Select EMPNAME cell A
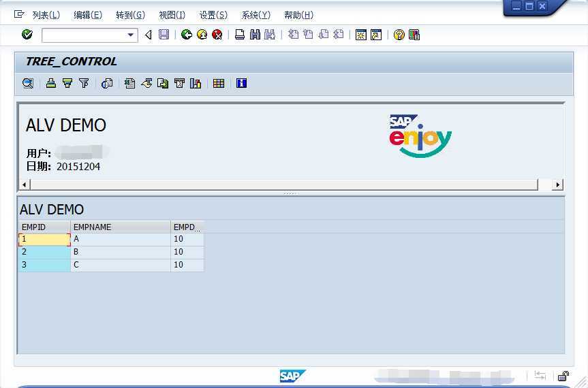 click(x=121, y=239)
